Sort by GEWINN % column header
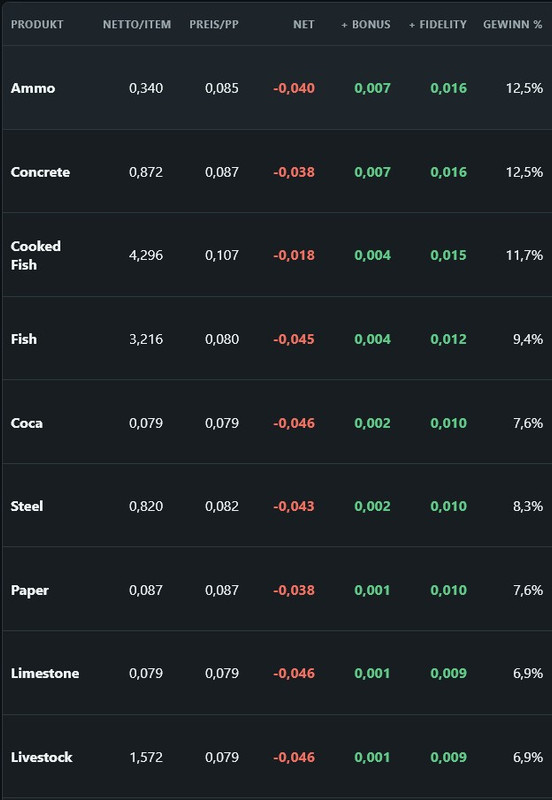This screenshot has width=552, height=800. 513,24
